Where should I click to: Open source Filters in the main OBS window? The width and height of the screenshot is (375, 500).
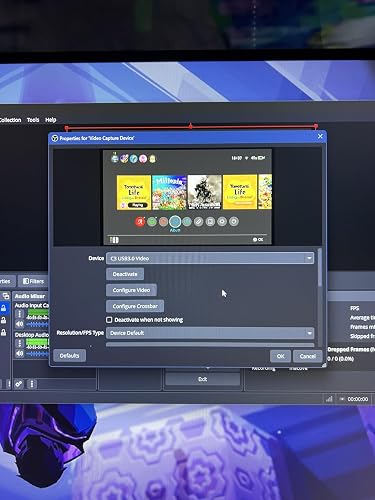tap(33, 281)
